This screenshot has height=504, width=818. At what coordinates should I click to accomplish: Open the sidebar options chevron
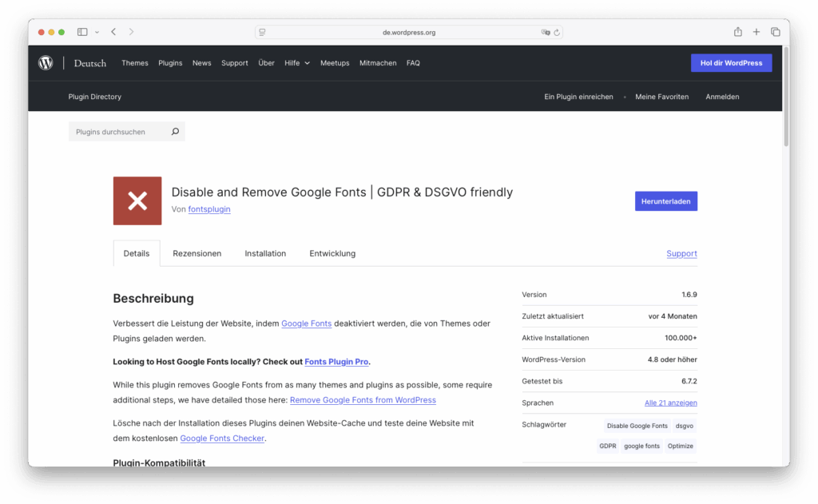click(97, 32)
